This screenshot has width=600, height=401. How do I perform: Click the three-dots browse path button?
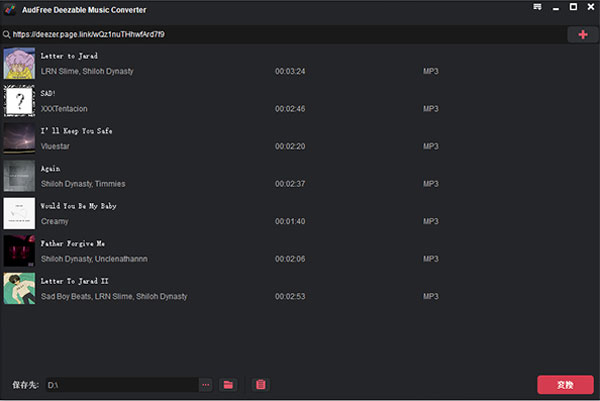click(206, 385)
